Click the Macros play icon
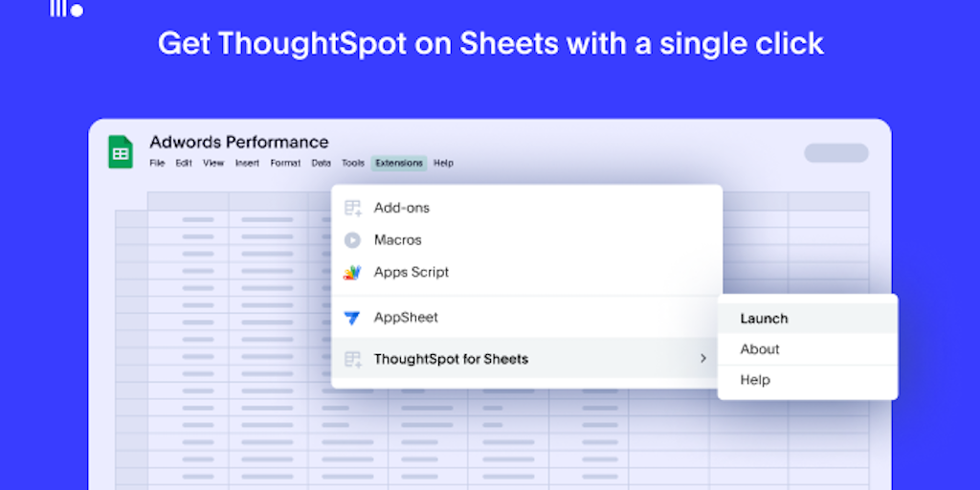This screenshot has height=490, width=980. 352,240
